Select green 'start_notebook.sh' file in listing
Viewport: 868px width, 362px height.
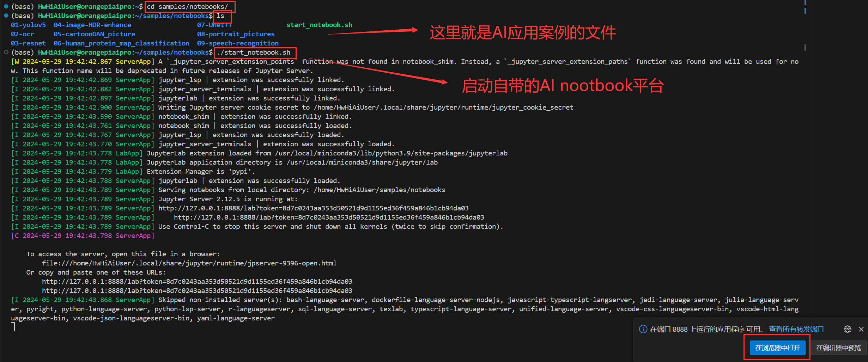[x=319, y=25]
